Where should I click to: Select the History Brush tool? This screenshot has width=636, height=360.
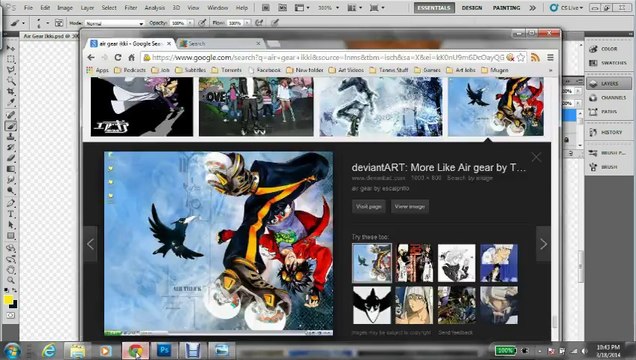pyautogui.click(x=11, y=148)
